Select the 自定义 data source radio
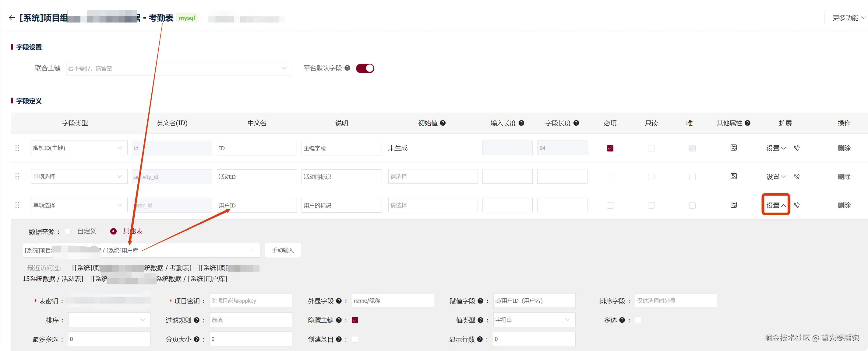Viewport: 868px width, 351px height. (x=68, y=231)
